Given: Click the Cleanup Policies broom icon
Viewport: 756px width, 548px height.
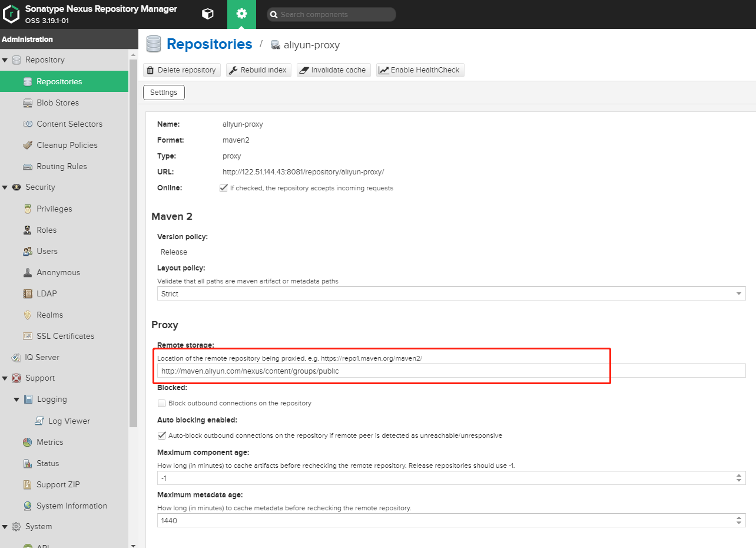Looking at the screenshot, I should (x=27, y=145).
